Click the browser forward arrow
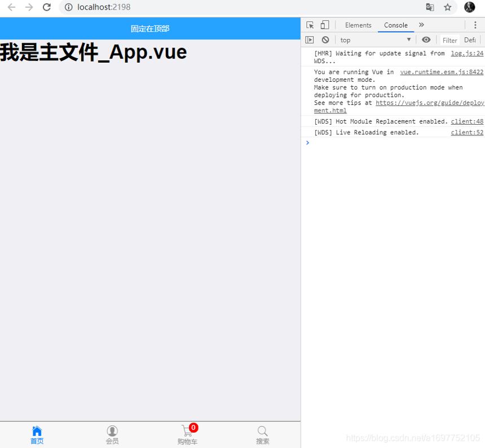485x448 pixels. 29,7
